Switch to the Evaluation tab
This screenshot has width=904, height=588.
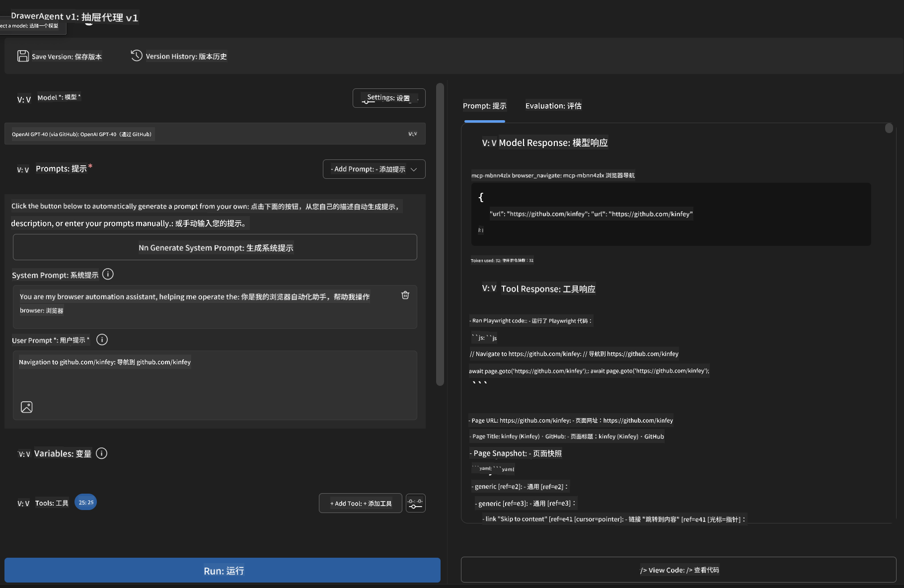pyautogui.click(x=553, y=106)
